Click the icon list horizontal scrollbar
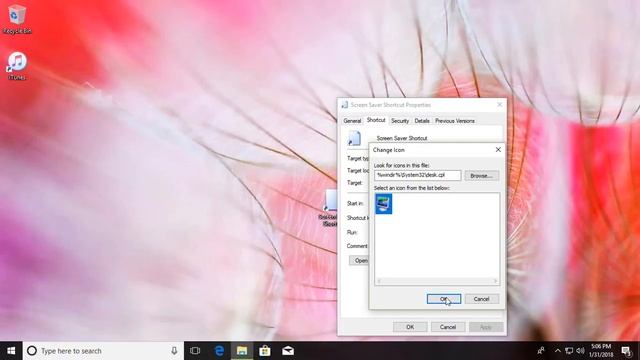Image resolution: width=640 pixels, height=360 pixels. pyautogui.click(x=437, y=281)
